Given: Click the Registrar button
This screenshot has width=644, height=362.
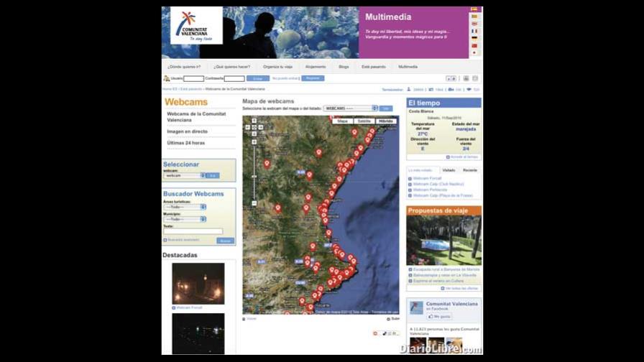Looking at the screenshot, I should (313, 78).
